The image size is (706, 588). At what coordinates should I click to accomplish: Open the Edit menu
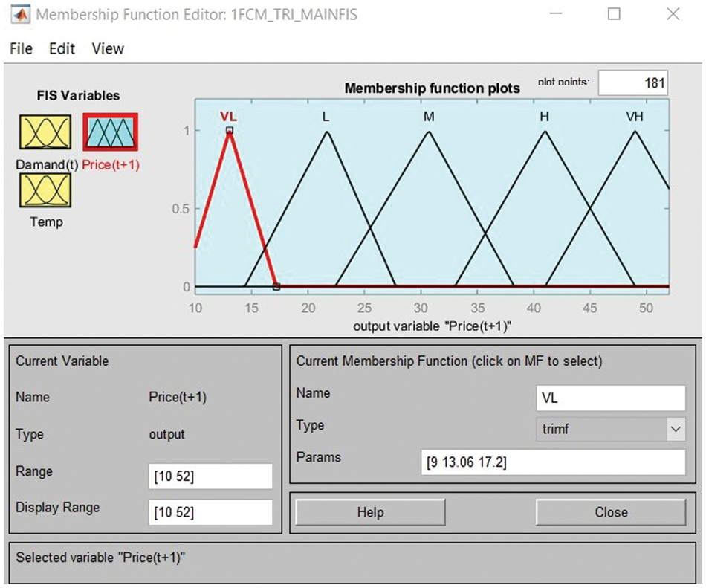[62, 48]
